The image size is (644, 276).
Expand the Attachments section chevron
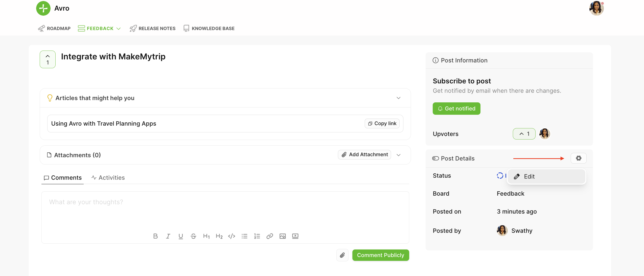coord(398,155)
